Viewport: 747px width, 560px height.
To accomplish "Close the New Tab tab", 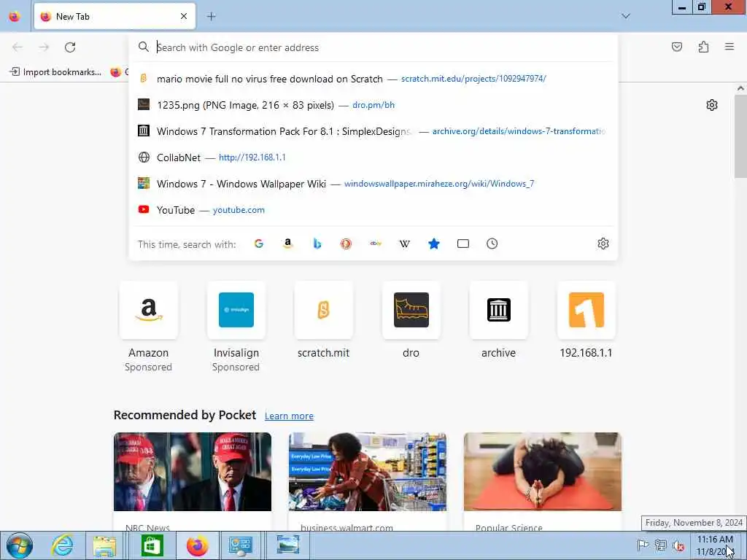I will [x=184, y=16].
